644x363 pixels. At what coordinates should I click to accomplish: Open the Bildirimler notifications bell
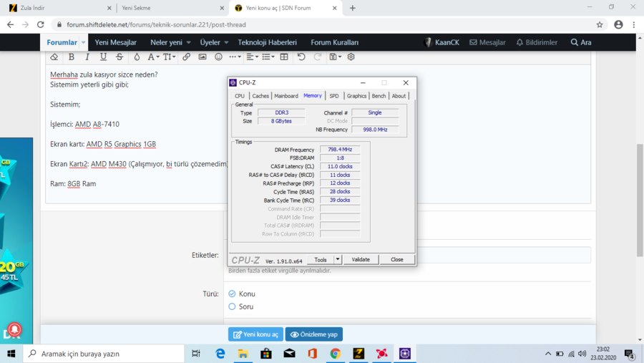click(537, 42)
